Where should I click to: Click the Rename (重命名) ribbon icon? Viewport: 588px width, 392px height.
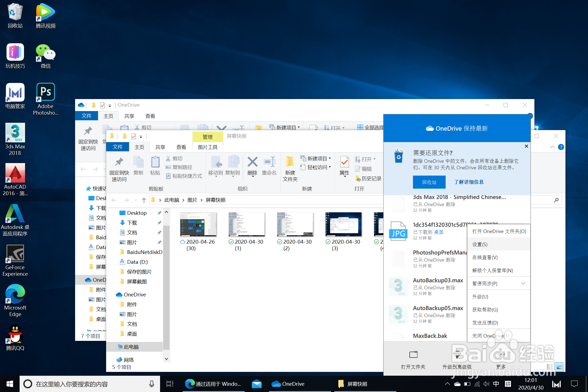pos(269,166)
